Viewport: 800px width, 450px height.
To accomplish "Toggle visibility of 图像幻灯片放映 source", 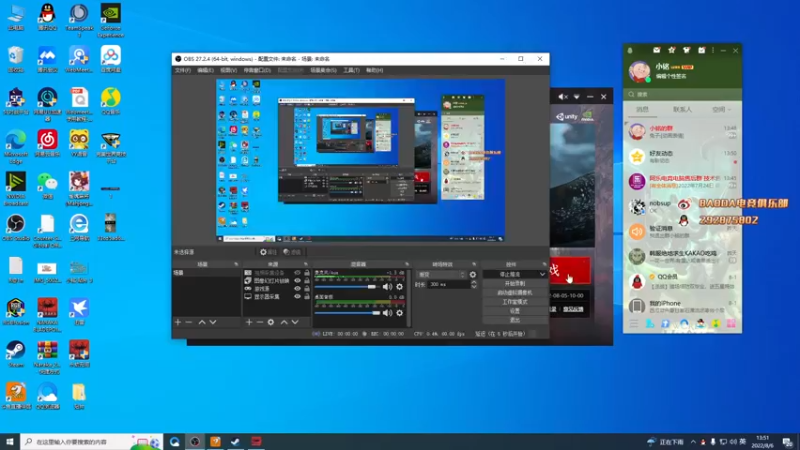I will coord(297,281).
